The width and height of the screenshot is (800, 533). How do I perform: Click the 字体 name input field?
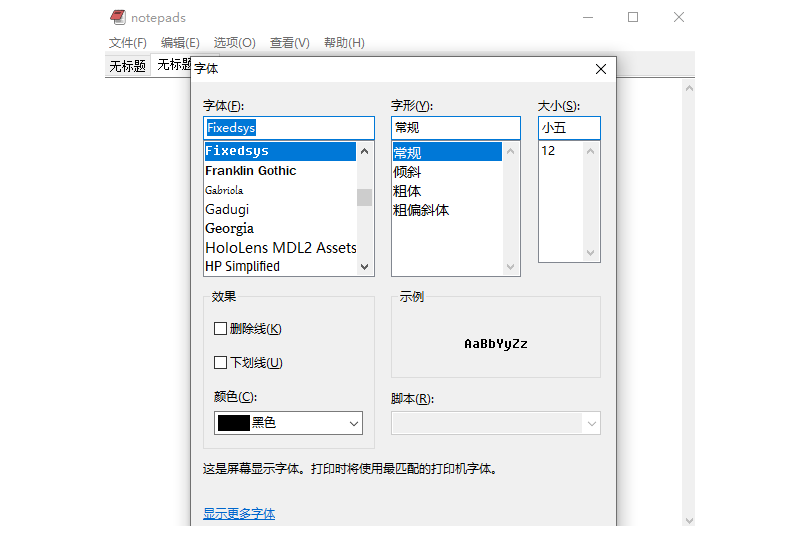coord(289,128)
